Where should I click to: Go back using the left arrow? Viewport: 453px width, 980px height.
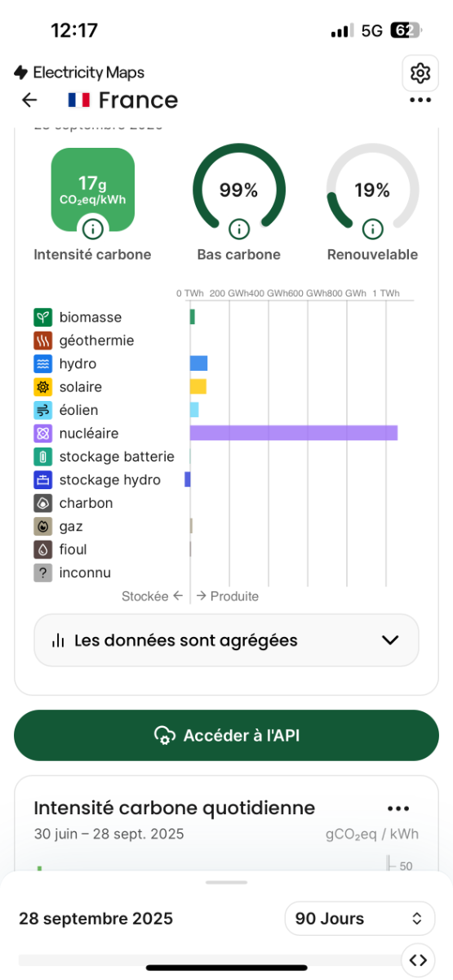29,100
